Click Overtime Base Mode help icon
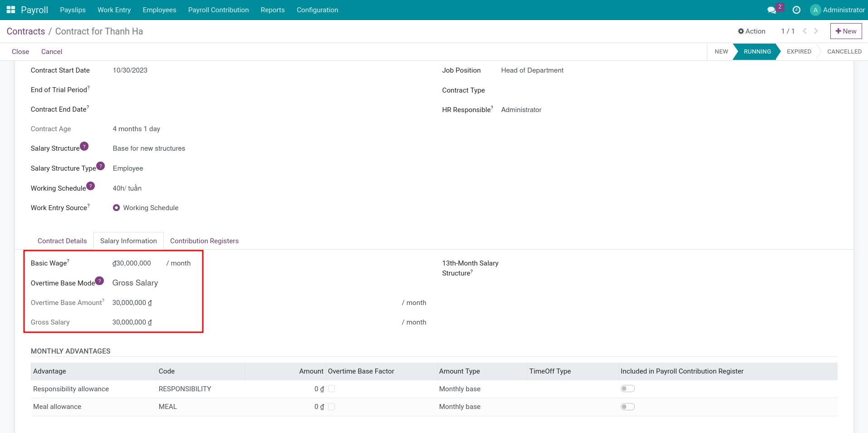 99,281
